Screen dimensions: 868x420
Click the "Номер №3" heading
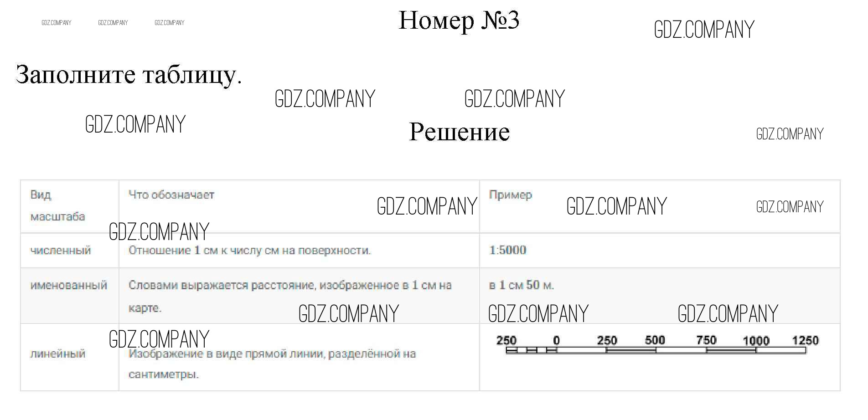[x=459, y=21]
